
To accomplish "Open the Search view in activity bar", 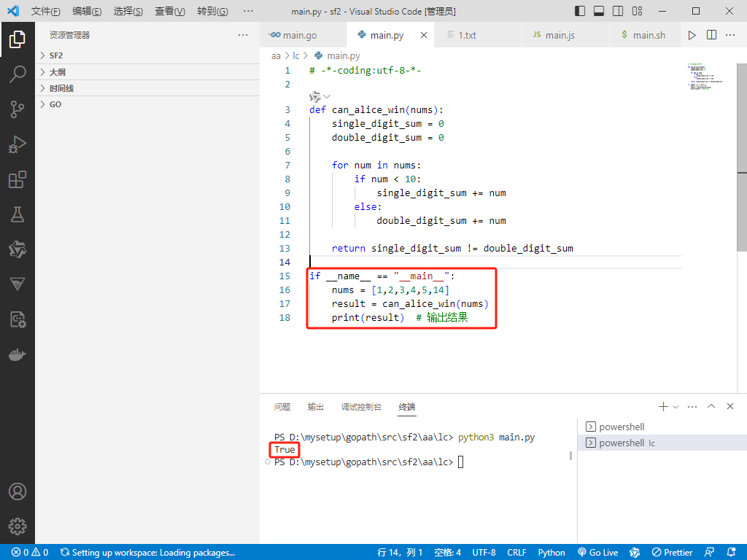I will click(x=18, y=74).
